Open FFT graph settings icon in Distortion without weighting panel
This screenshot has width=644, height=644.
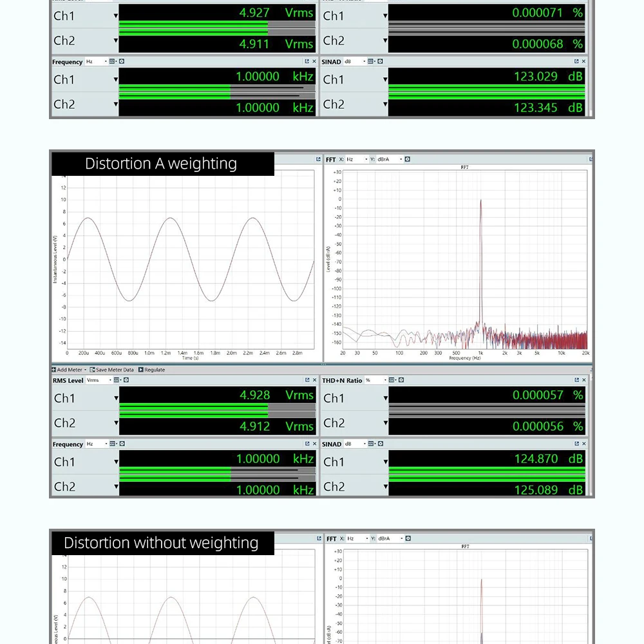[x=408, y=538]
